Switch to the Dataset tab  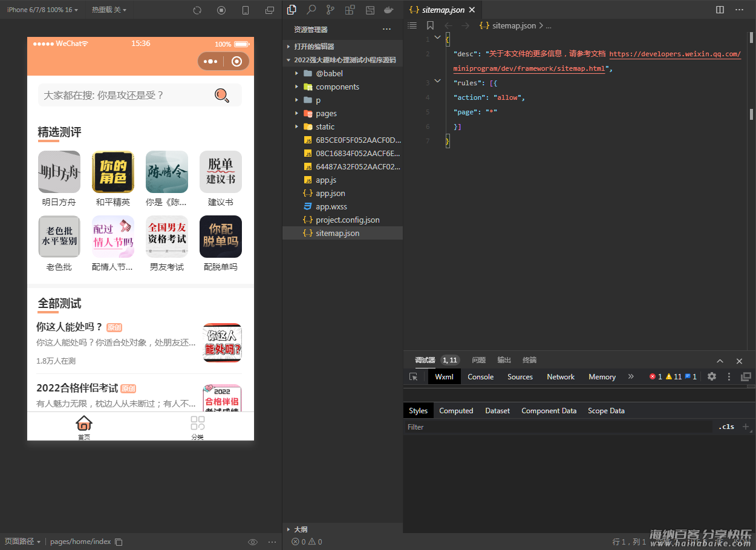[x=497, y=410]
